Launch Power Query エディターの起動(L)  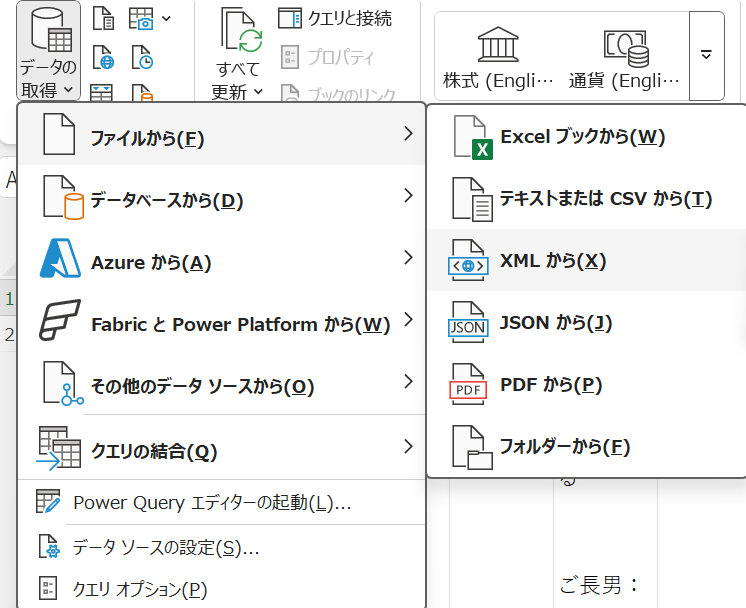221,502
